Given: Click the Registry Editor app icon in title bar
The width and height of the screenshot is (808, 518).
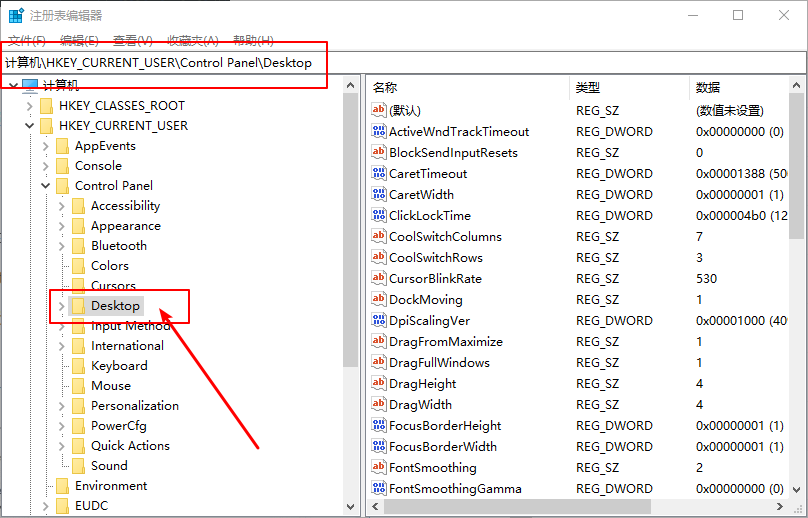Looking at the screenshot, I should pyautogui.click(x=16, y=15).
